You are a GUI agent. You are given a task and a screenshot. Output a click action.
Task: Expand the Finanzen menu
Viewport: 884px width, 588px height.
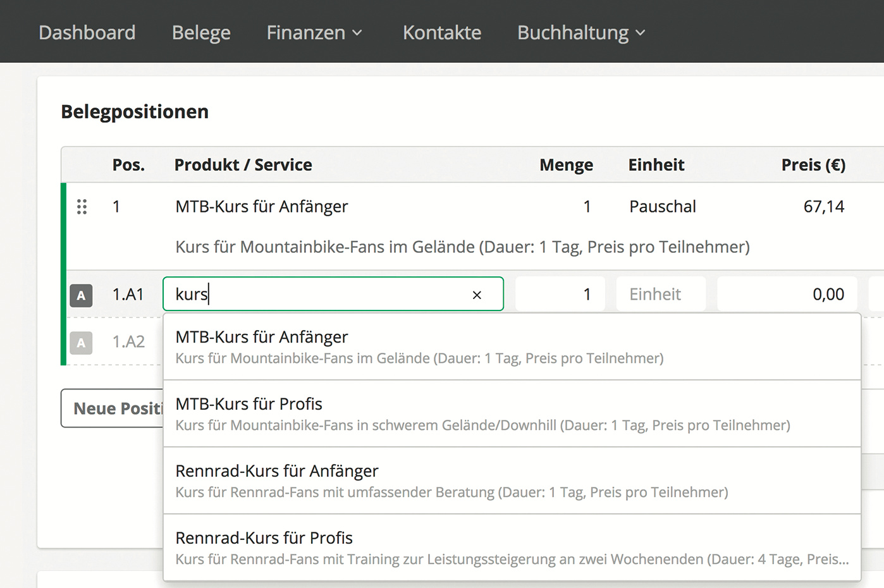tap(314, 32)
